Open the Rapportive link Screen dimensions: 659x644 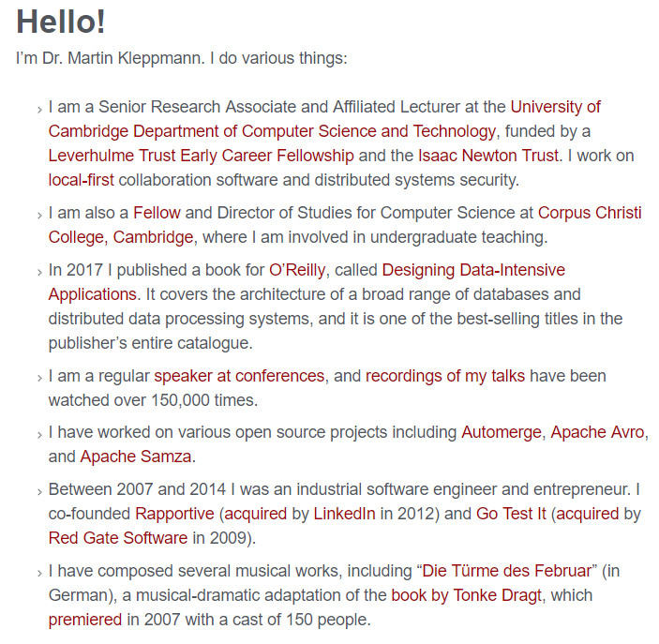[x=174, y=514]
